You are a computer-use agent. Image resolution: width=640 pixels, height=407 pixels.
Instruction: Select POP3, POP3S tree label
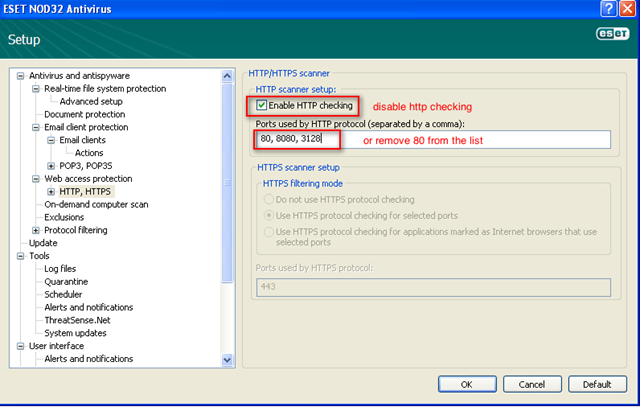(85, 166)
